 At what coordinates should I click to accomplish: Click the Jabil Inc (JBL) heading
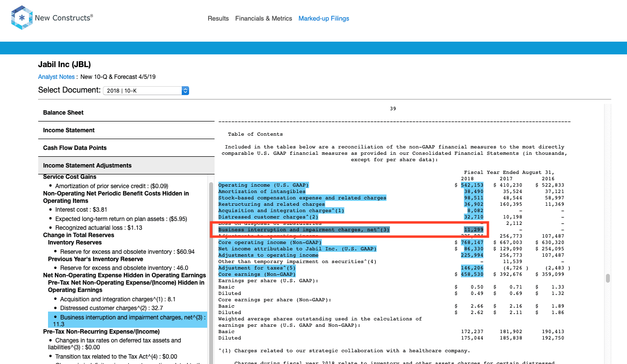64,65
